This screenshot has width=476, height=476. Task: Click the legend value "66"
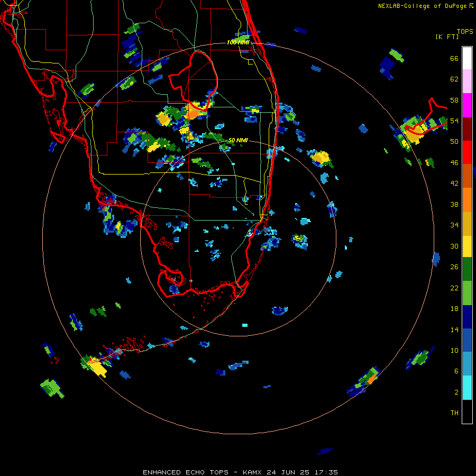pyautogui.click(x=454, y=59)
